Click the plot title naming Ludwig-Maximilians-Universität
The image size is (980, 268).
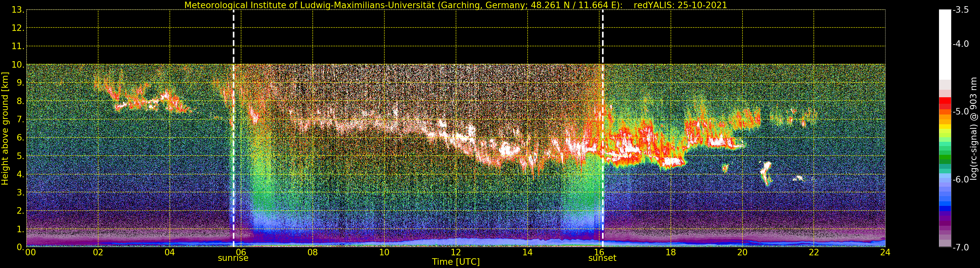456,5
